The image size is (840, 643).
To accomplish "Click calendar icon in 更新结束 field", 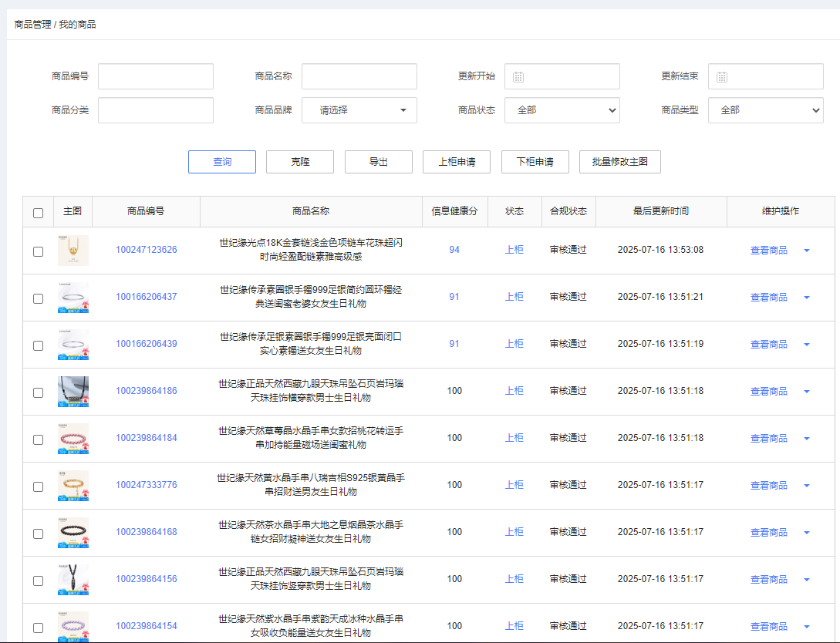I will (x=722, y=77).
